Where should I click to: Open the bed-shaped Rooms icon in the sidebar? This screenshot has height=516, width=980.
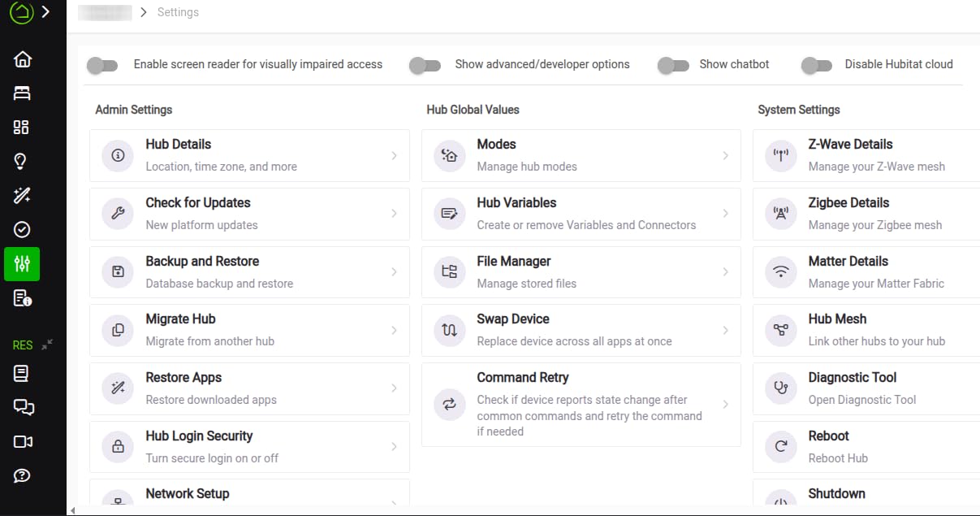[22, 93]
